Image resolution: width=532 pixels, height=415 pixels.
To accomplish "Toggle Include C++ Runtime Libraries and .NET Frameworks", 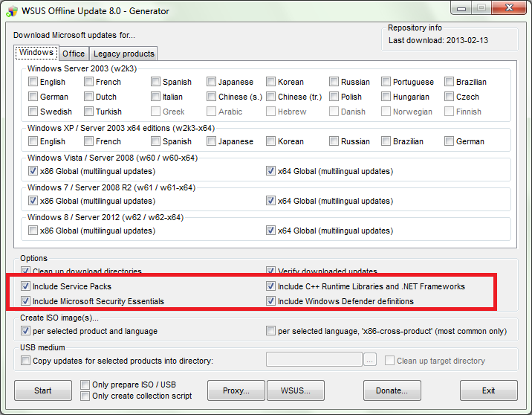I will [271, 286].
